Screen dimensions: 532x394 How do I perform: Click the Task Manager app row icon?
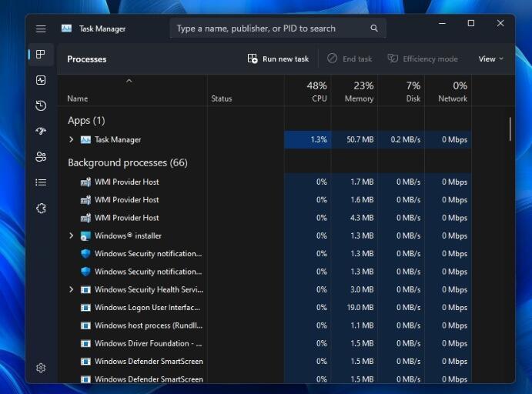[85, 140]
